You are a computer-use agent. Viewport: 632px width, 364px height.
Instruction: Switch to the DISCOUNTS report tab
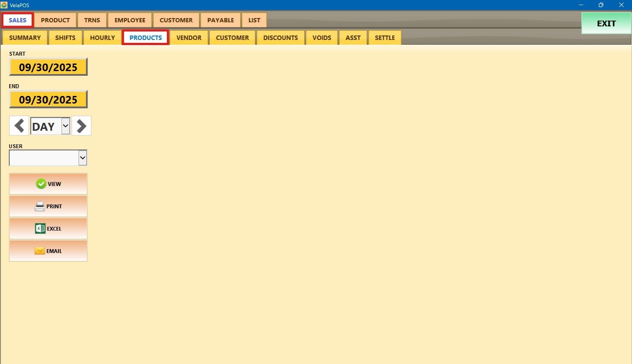(280, 37)
